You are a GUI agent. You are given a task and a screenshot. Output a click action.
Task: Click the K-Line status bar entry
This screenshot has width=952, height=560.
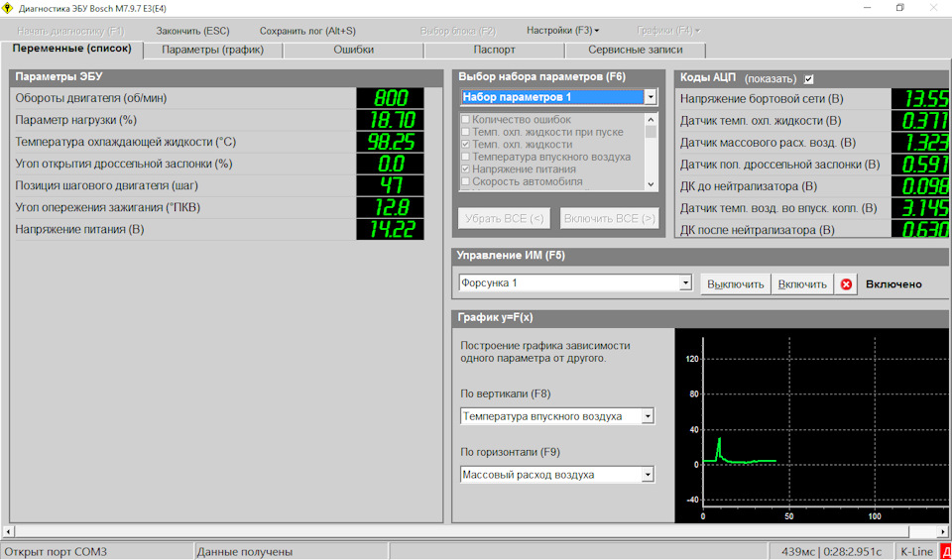[916, 551]
